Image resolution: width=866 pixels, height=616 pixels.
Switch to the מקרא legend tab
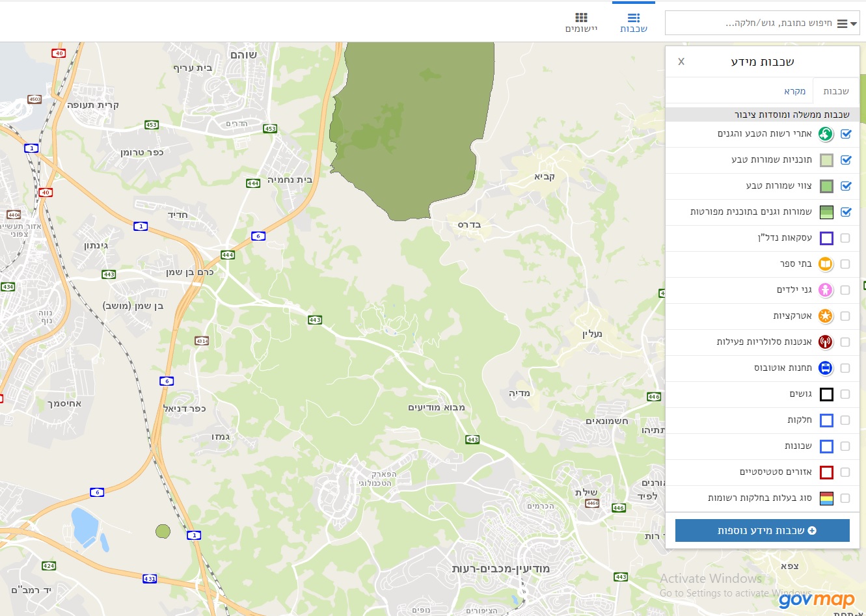click(x=794, y=91)
